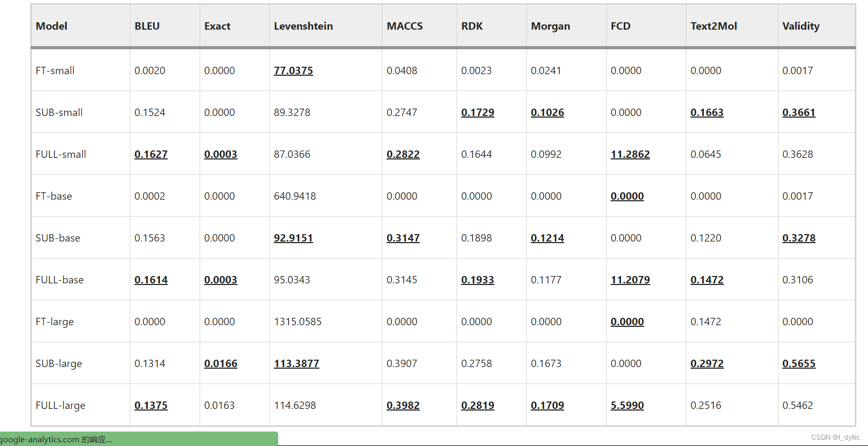868x446 pixels.
Task: Click the bold Validity value 0.5655
Action: click(x=799, y=363)
